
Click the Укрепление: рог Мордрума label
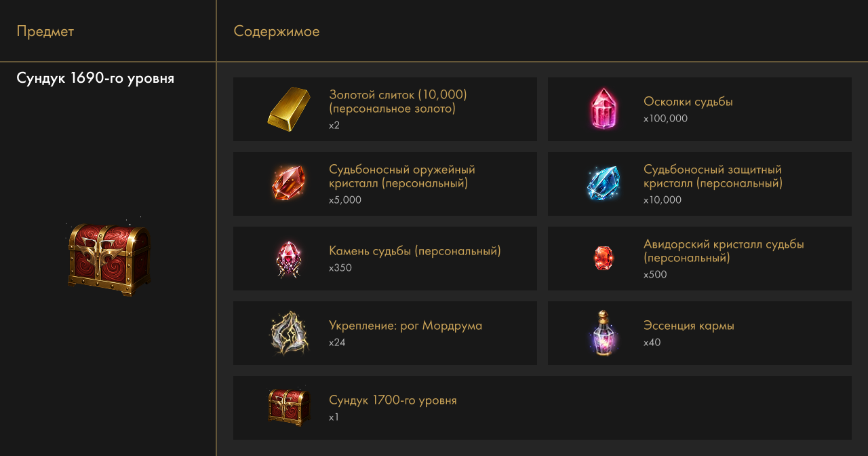click(x=406, y=326)
